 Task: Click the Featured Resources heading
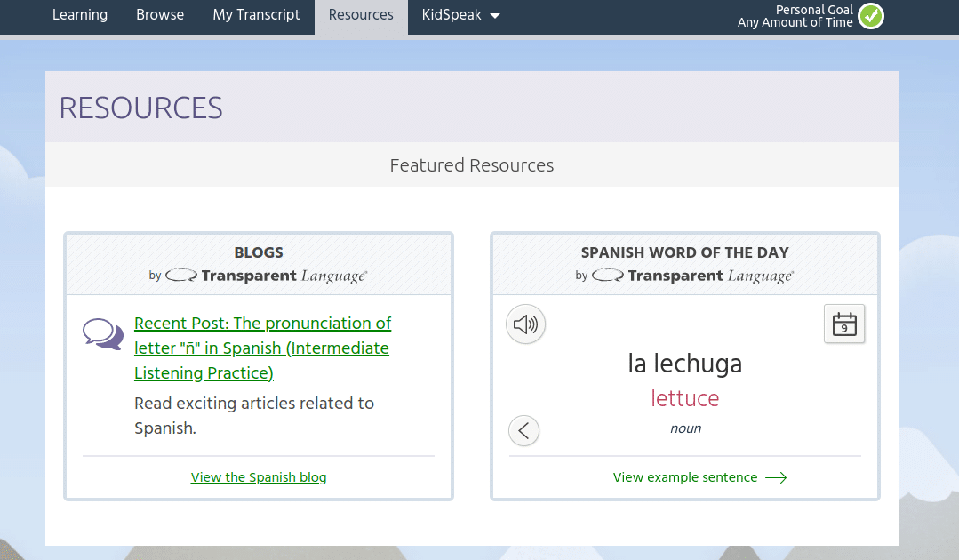pos(471,165)
